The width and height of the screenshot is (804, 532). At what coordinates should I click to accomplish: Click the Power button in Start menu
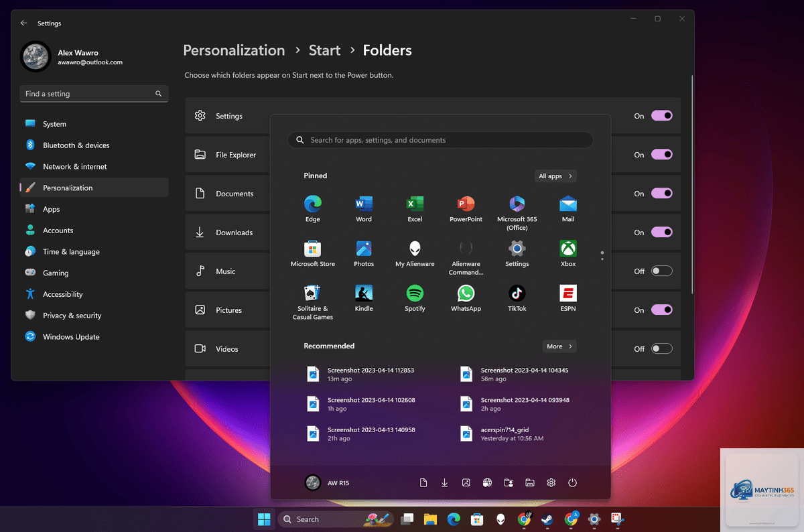tap(572, 482)
